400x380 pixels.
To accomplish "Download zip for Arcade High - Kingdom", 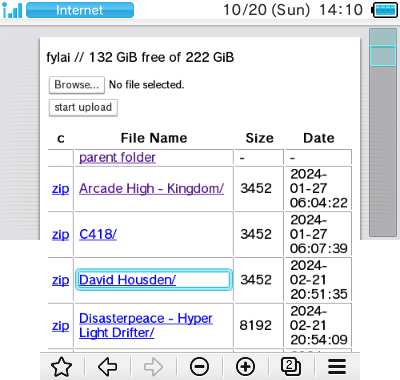I will [60, 189].
